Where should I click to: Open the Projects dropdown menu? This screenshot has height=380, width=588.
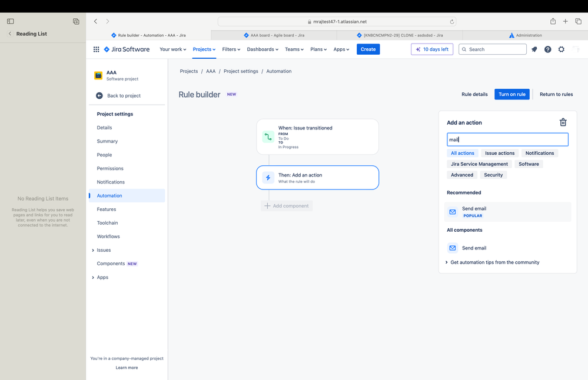[x=204, y=49]
